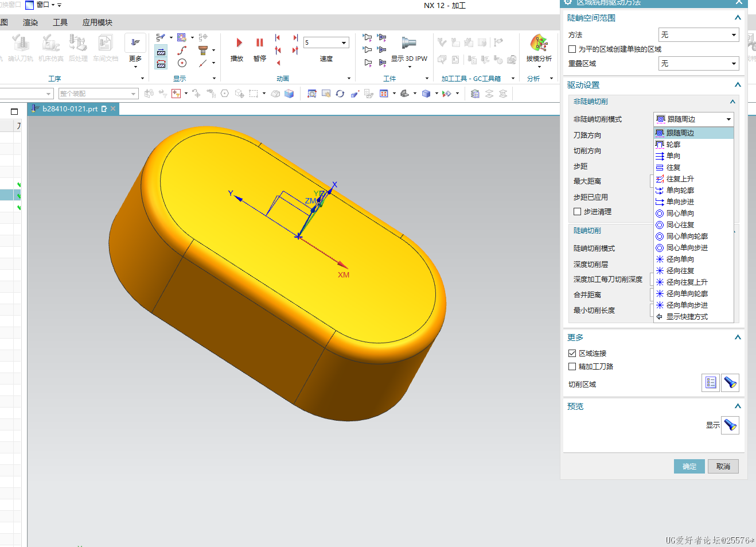Collapse the 陡峭空间范围 section
Viewport: 756px width, 547px height.
pyautogui.click(x=738, y=18)
